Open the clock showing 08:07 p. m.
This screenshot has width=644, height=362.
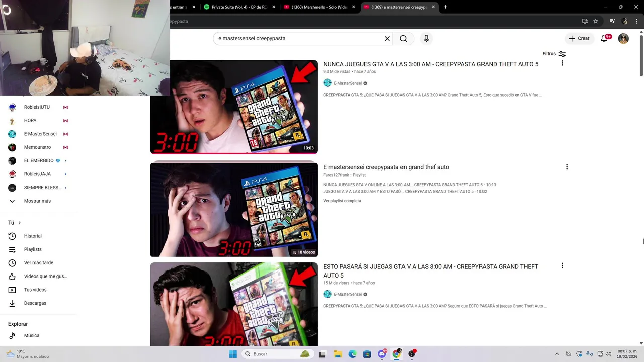tap(627, 354)
